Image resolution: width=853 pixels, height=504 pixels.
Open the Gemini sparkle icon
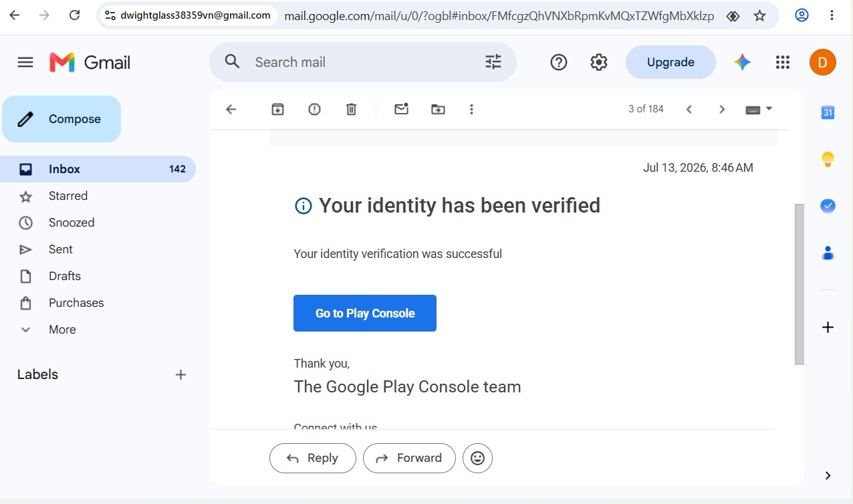click(x=742, y=62)
